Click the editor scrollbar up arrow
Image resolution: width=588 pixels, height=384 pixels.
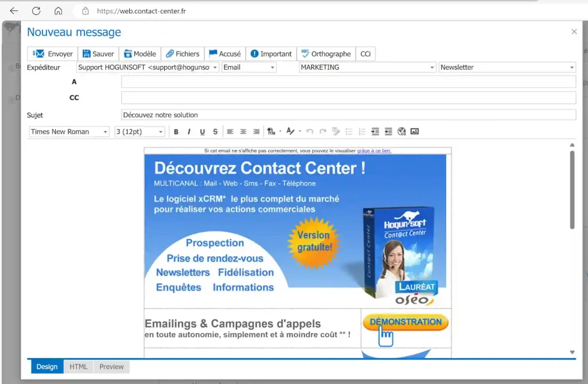point(572,145)
